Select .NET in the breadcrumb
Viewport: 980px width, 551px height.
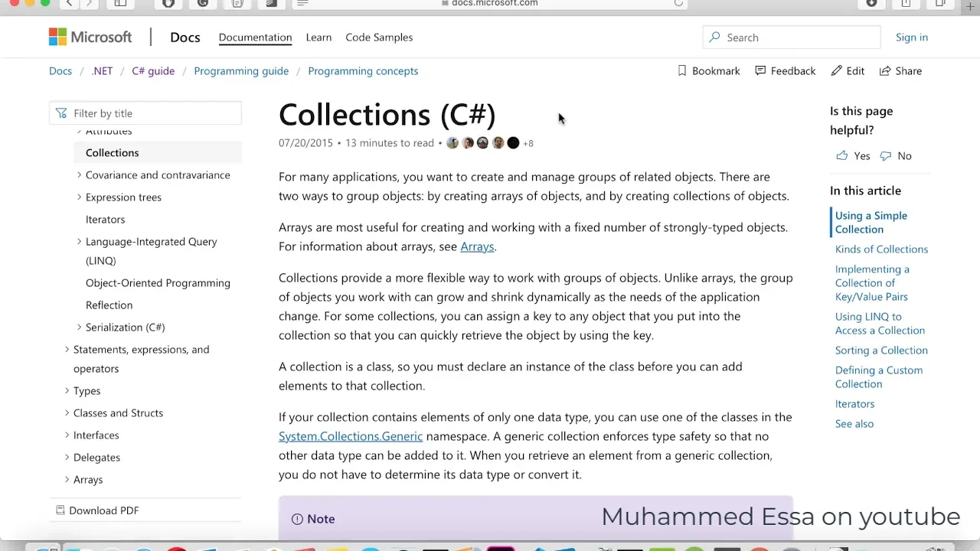pyautogui.click(x=102, y=70)
